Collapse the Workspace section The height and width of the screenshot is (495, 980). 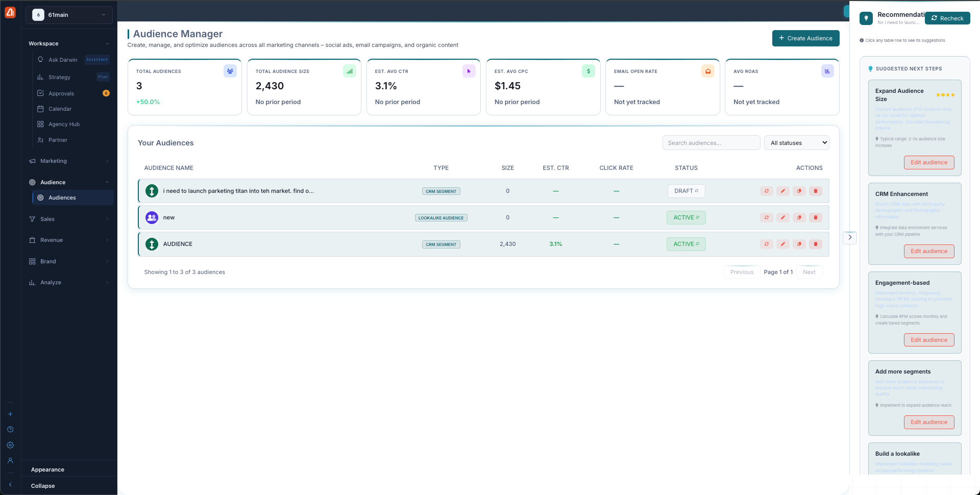pos(69,43)
